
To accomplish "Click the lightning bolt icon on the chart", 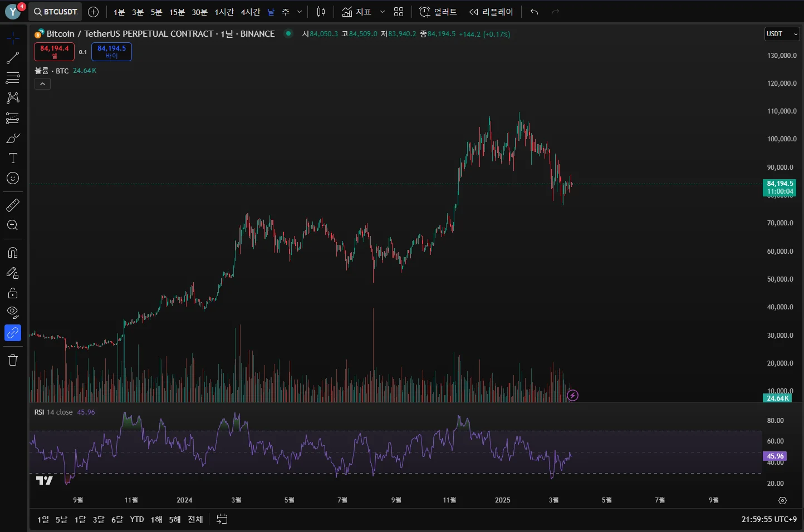I will tap(572, 396).
